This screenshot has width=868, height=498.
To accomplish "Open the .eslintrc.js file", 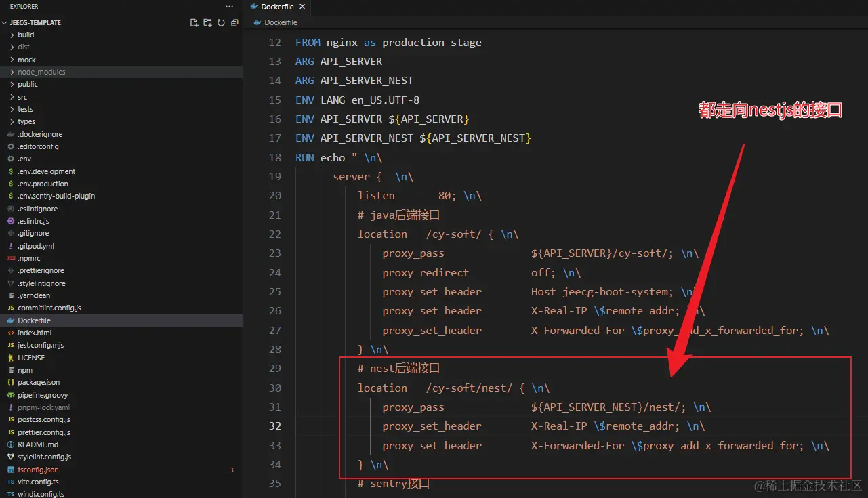I will [121, 221].
